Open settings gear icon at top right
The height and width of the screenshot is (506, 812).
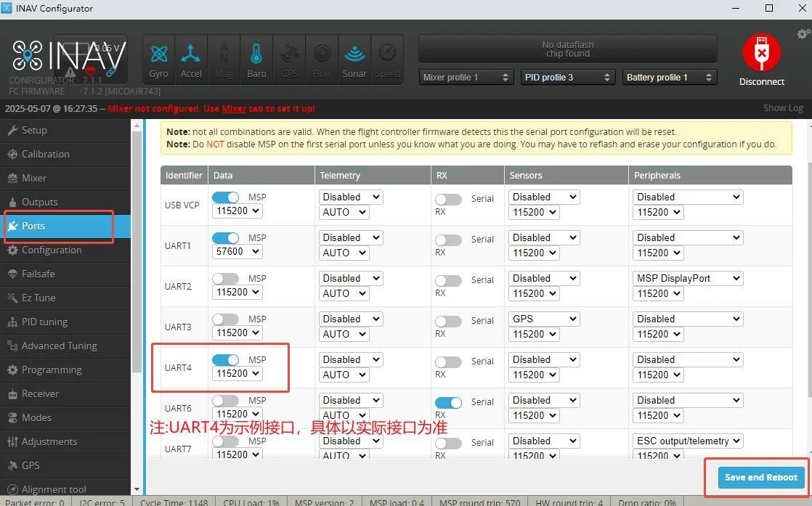(x=803, y=34)
